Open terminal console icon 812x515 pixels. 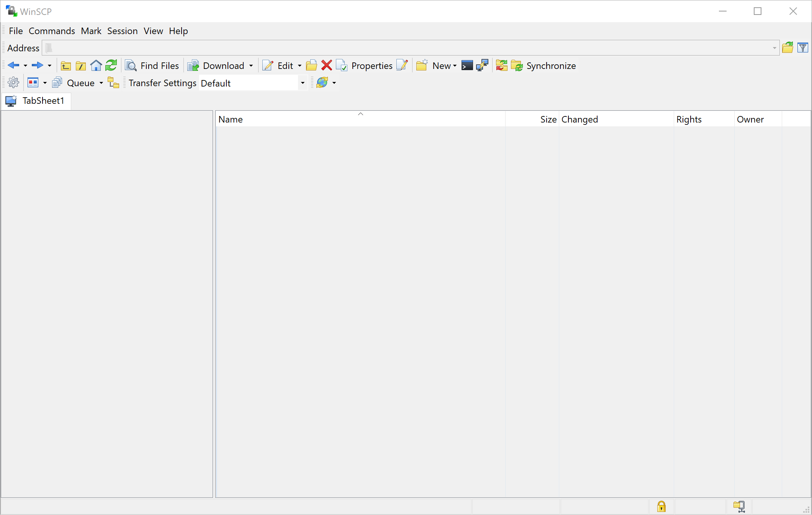click(467, 65)
